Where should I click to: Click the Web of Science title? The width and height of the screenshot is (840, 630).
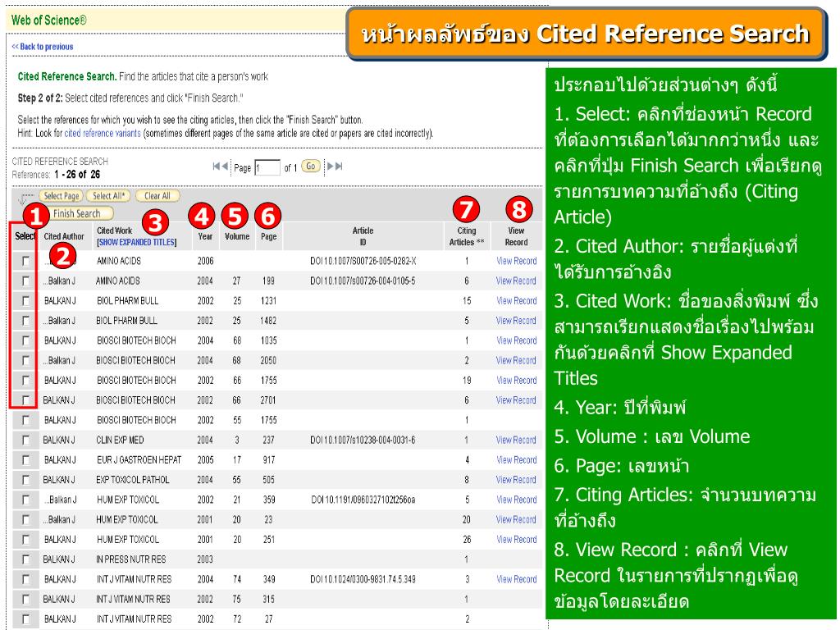[x=48, y=21]
